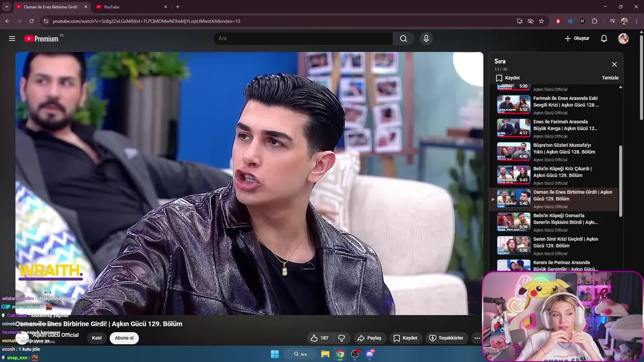This screenshot has width=644, height=362.
Task: Open a new browser tab
Action: [178, 7]
